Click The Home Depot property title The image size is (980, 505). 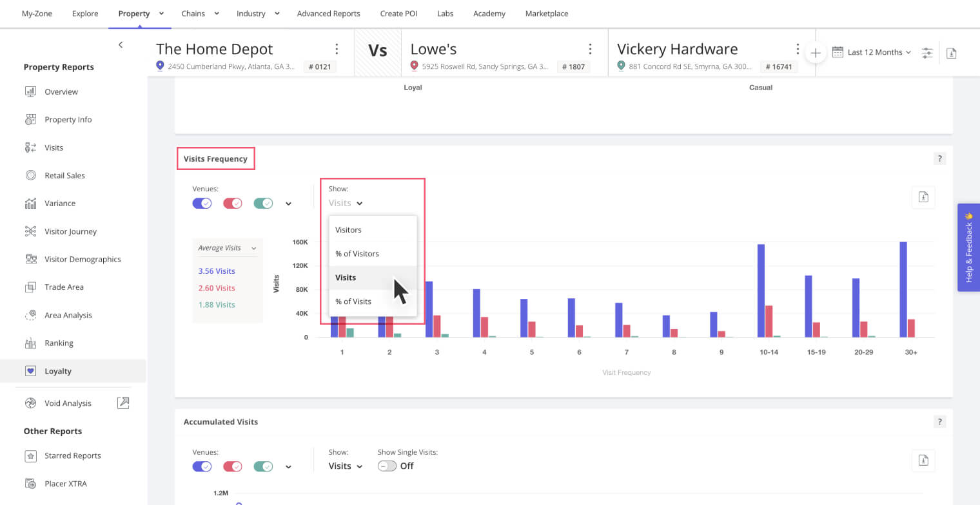click(x=215, y=49)
